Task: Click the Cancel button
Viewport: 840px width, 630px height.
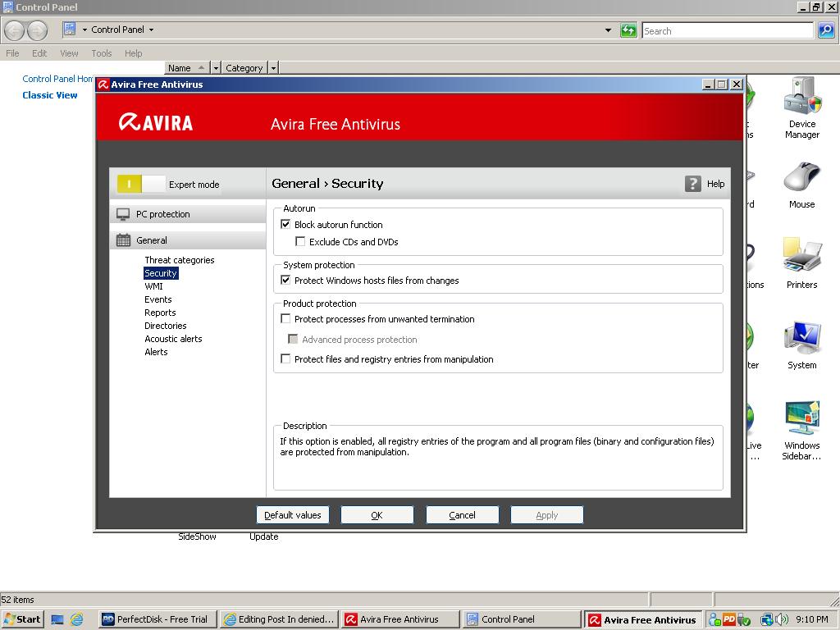Action: (463, 515)
